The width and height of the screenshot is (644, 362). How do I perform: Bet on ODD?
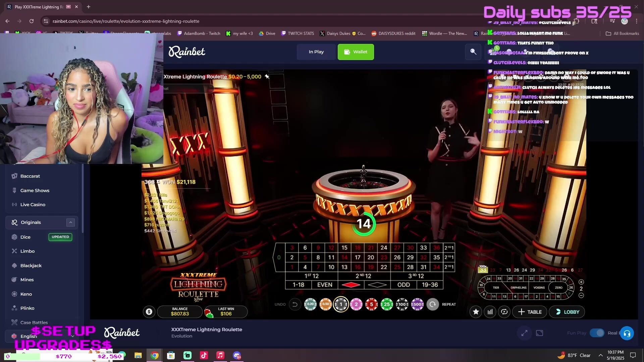404,285
